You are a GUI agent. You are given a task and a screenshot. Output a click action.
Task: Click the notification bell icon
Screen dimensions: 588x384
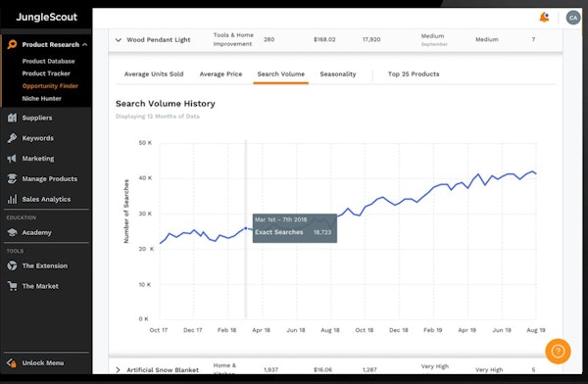(x=544, y=18)
